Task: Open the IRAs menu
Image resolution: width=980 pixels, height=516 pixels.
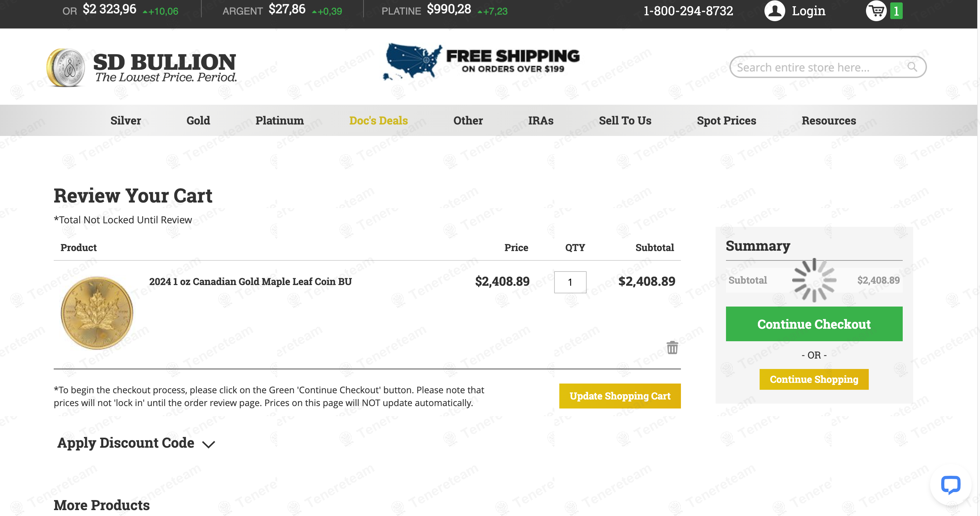Action: click(541, 120)
